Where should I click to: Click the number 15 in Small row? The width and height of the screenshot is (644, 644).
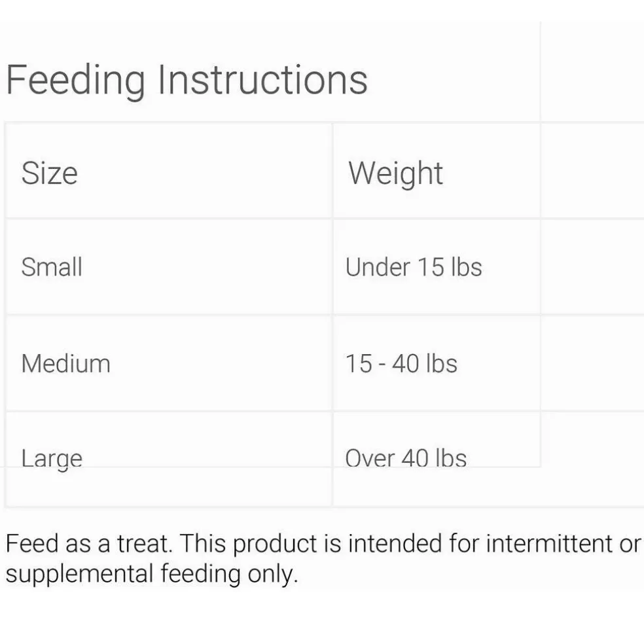click(431, 267)
